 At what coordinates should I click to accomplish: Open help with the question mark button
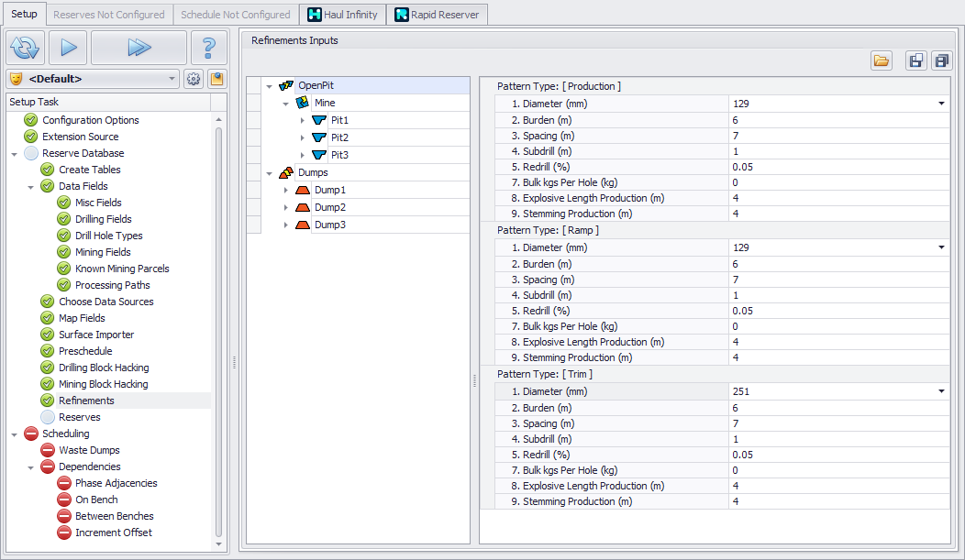click(208, 48)
